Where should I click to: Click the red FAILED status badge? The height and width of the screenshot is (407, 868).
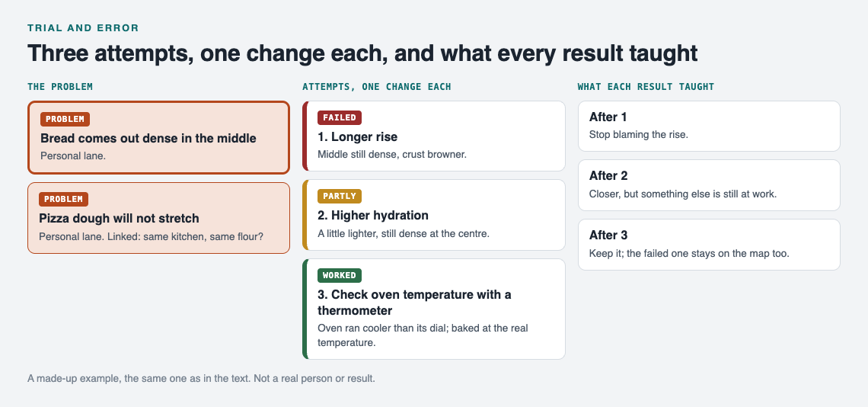[x=340, y=117]
